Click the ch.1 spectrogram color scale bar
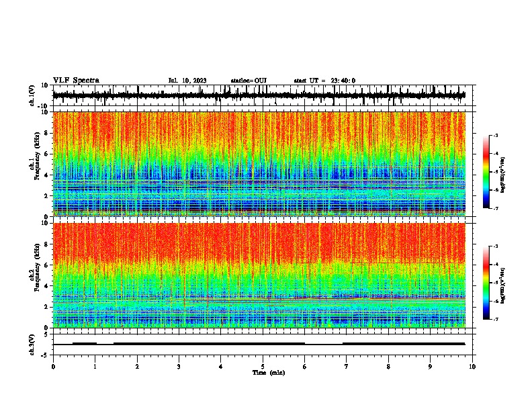532x411 pixels. point(486,172)
